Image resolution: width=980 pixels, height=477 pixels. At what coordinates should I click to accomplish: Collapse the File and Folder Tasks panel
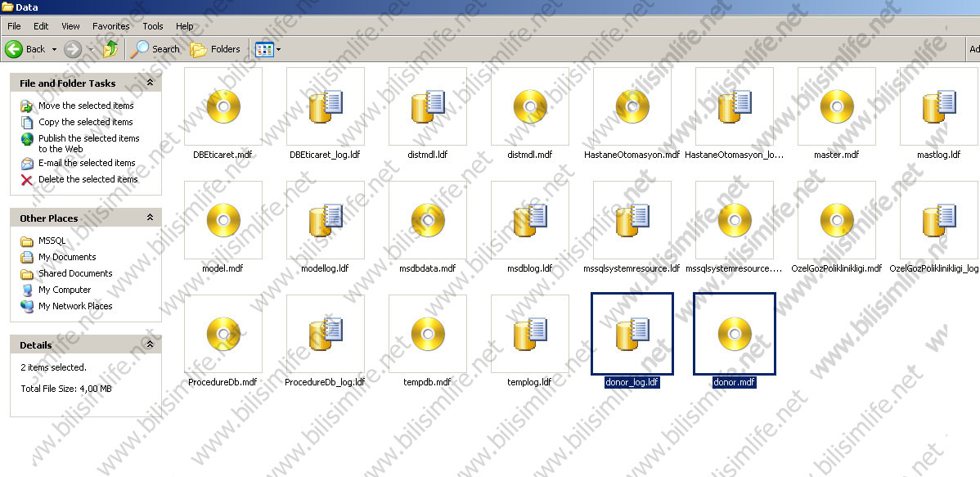pos(150,83)
